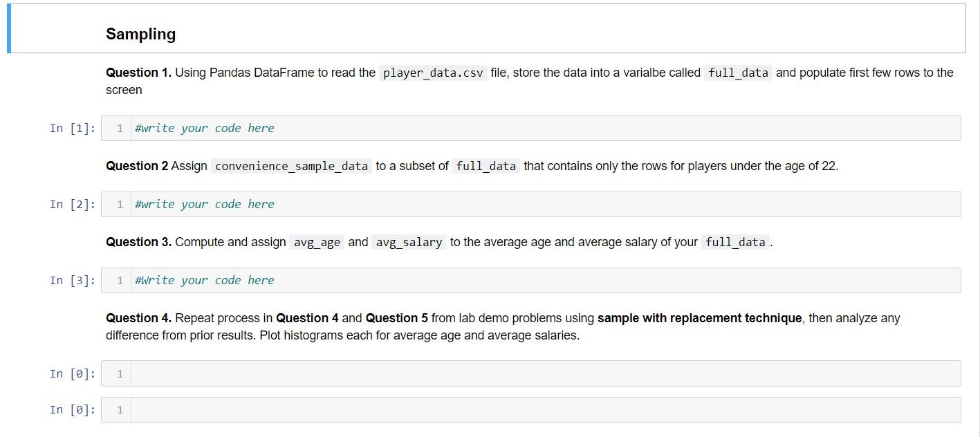Image resolution: width=980 pixels, height=437 pixels.
Task: Click the '#write your code here' comment under Question 1
Action: pos(204,128)
